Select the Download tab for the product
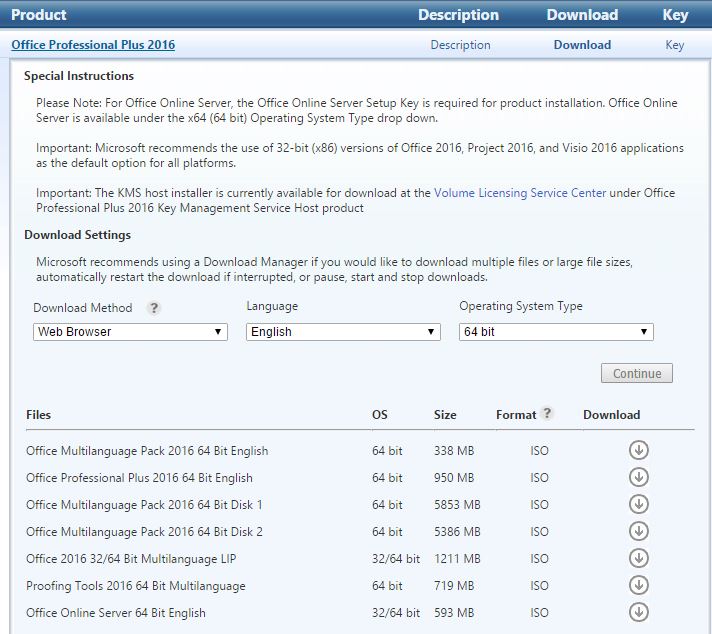 tap(582, 45)
